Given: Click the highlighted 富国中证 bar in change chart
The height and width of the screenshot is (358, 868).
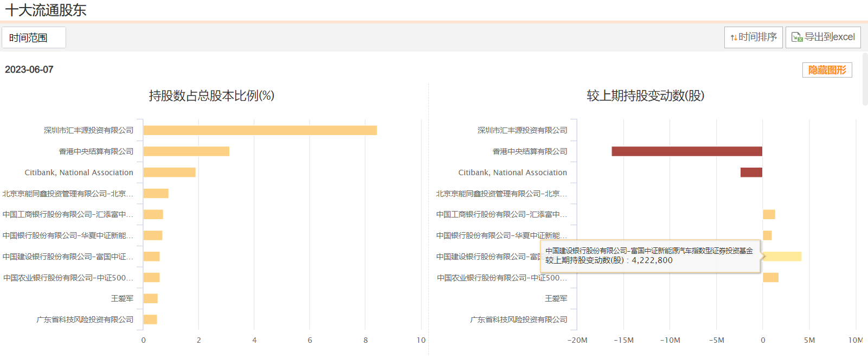Looking at the screenshot, I should [x=782, y=257].
